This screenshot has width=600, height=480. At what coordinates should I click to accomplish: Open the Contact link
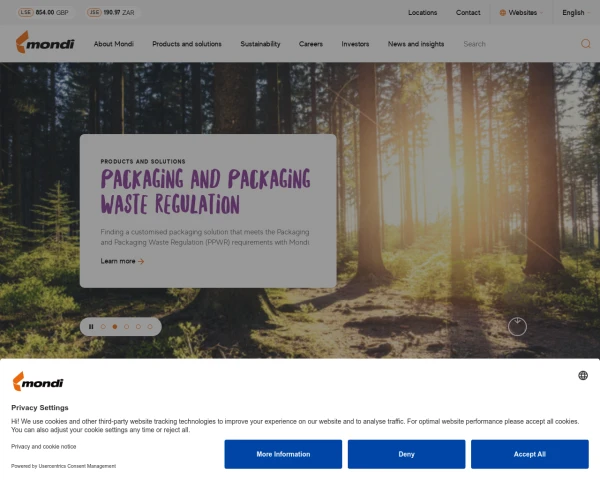click(468, 13)
